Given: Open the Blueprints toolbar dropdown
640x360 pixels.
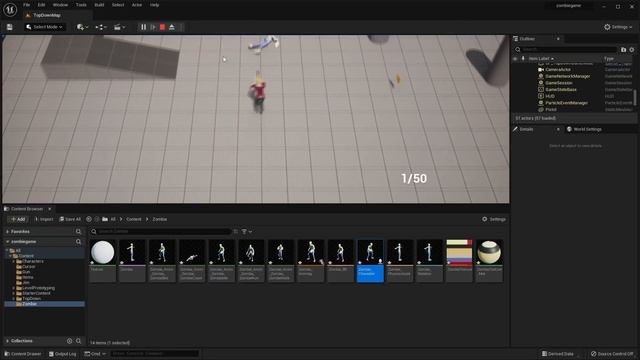Looking at the screenshot, I should (101, 27).
